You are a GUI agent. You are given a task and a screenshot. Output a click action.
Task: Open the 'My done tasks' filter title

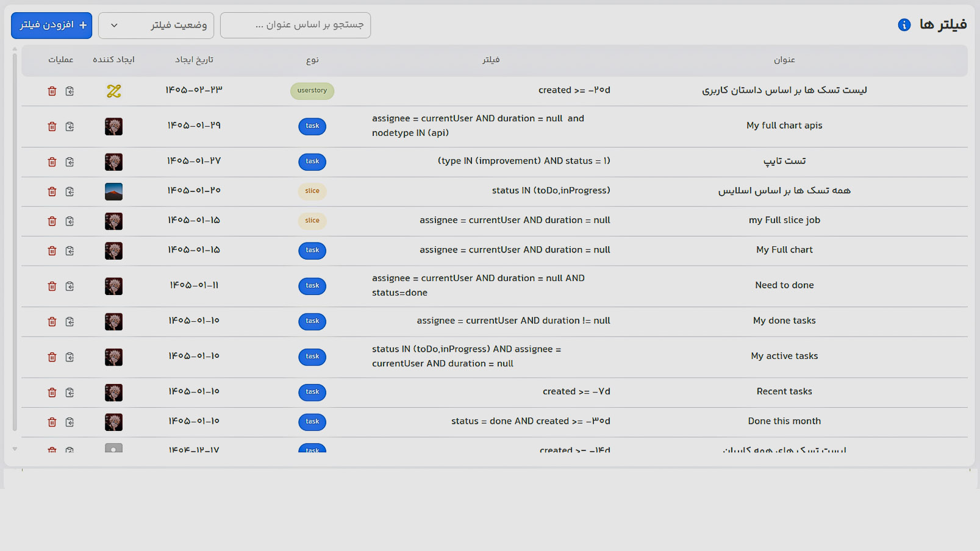784,321
